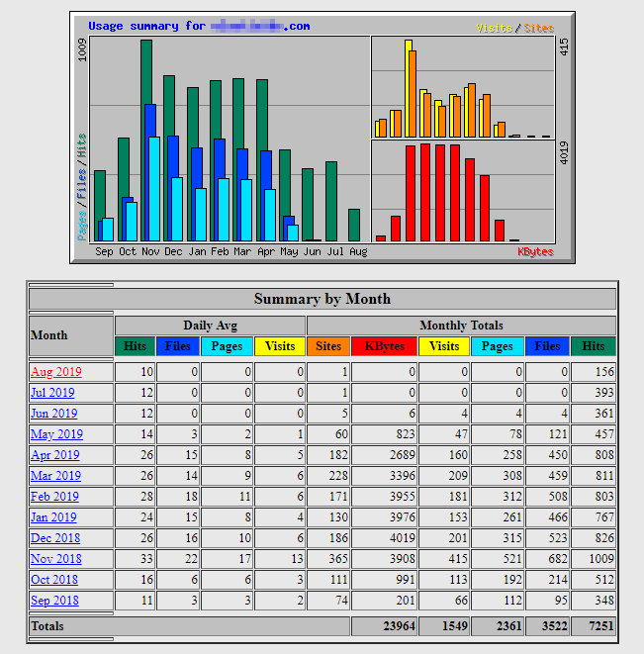Click the Daily Avg group header
Viewport: 644px width, 654px height.
(210, 325)
